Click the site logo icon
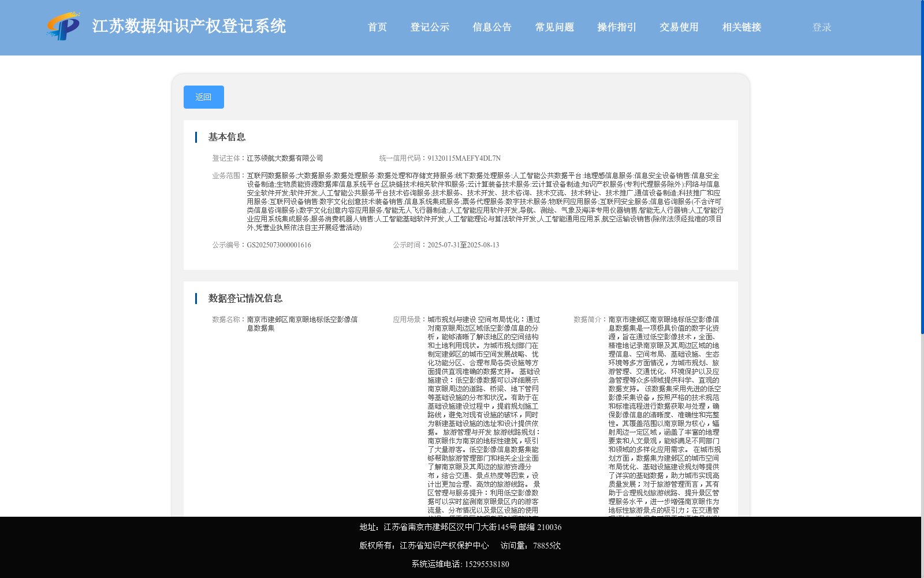The image size is (924, 578). pyautogui.click(x=64, y=26)
